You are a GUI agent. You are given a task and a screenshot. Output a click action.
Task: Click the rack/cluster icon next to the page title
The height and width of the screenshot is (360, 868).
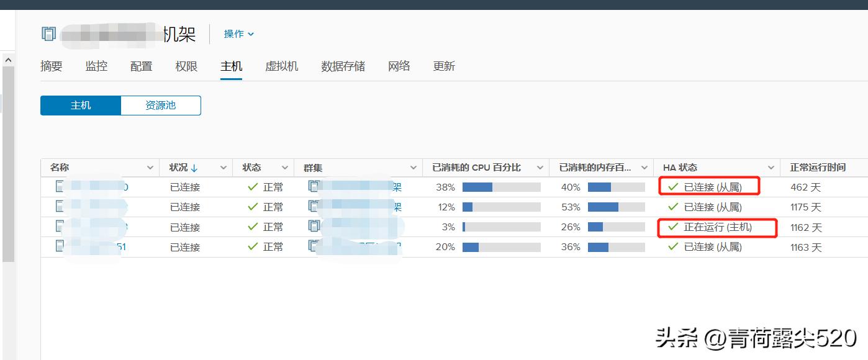click(48, 34)
